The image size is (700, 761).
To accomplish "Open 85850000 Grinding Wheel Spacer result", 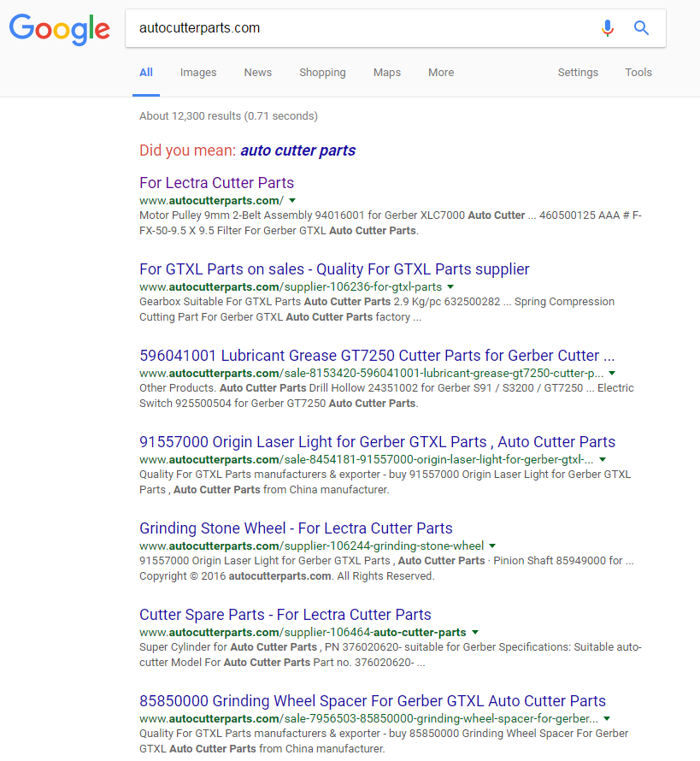I will coord(373,701).
